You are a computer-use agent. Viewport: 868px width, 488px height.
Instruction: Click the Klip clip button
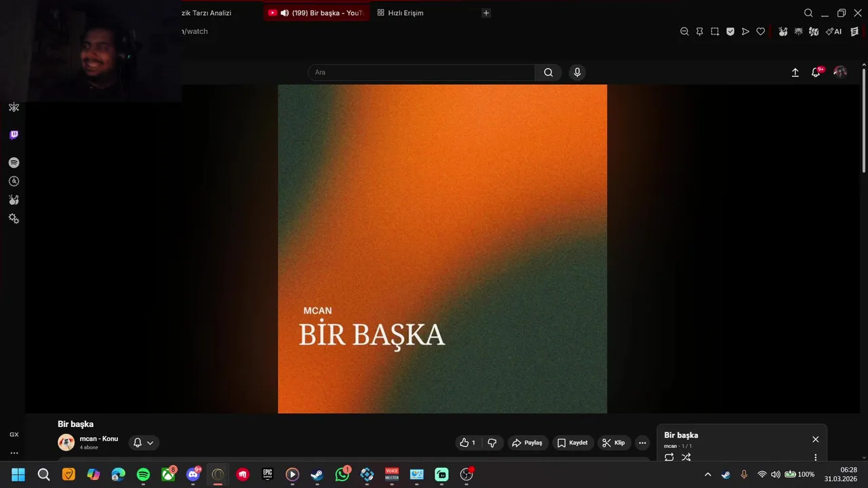[x=614, y=443]
